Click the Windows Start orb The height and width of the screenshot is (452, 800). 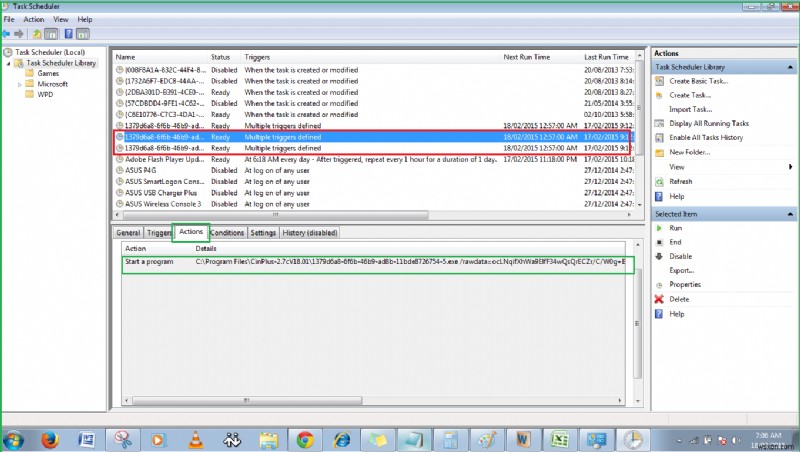point(13,440)
